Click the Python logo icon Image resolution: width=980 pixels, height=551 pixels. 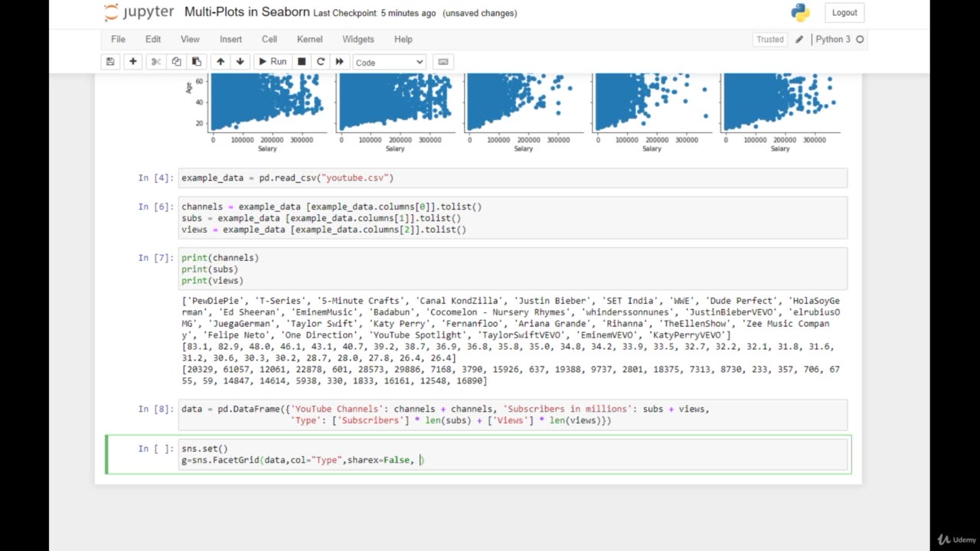point(801,12)
